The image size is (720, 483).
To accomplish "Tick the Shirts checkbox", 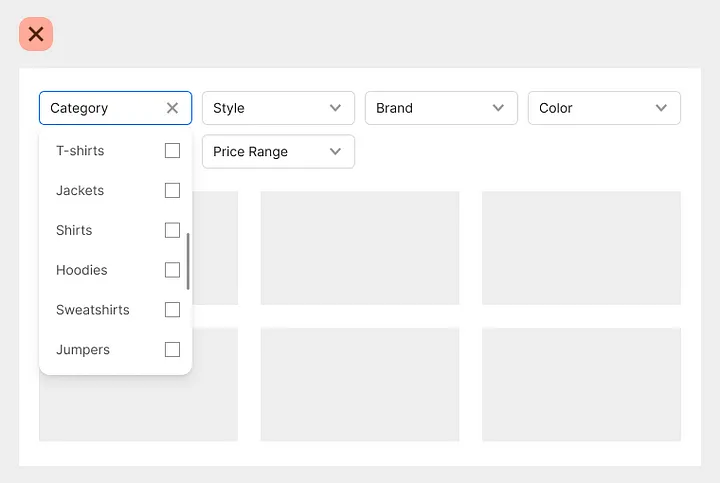I will (x=172, y=230).
